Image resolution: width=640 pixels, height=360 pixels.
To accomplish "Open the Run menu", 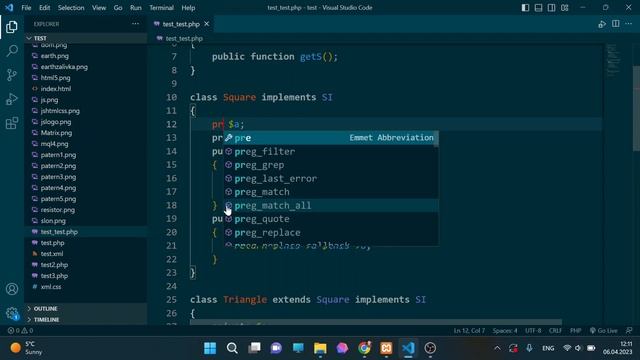I will 136,8.
